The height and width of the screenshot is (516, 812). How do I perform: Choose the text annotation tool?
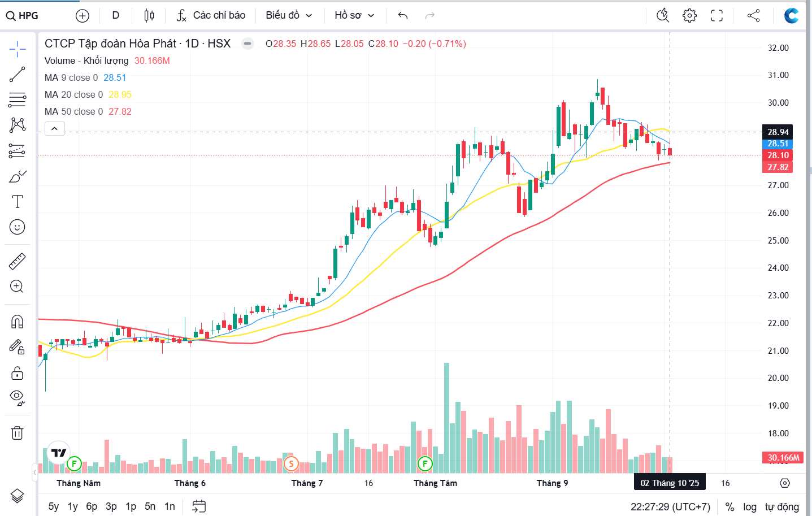[18, 202]
